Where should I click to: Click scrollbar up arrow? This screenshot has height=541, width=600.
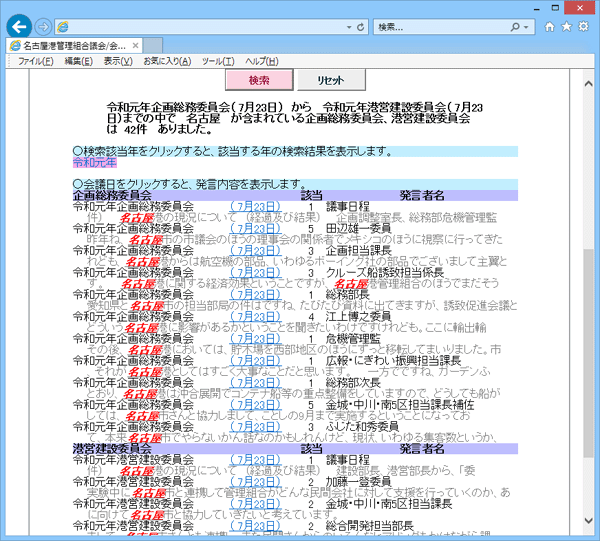click(589, 84)
